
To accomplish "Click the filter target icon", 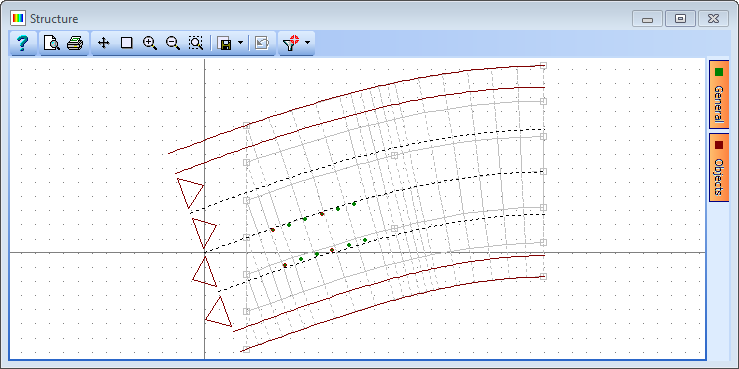I will tap(291, 43).
